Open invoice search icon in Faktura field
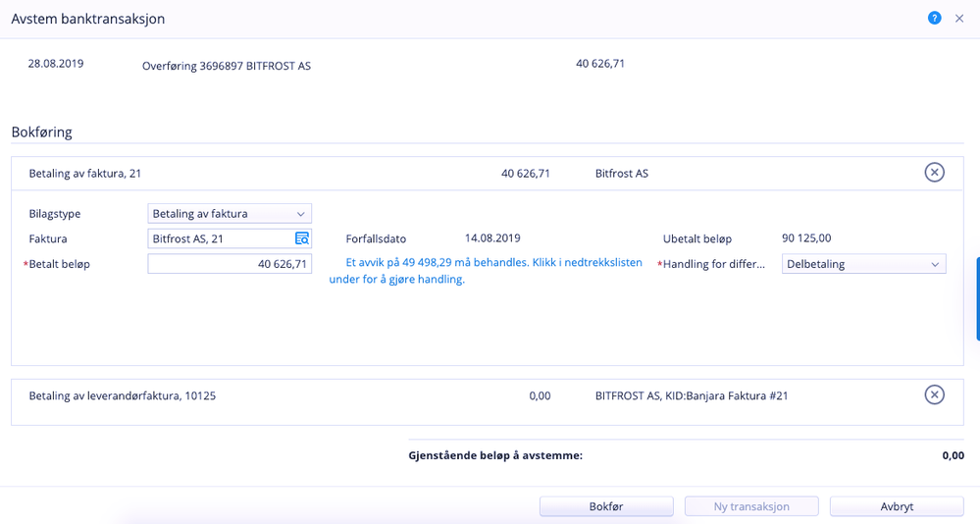 (302, 238)
